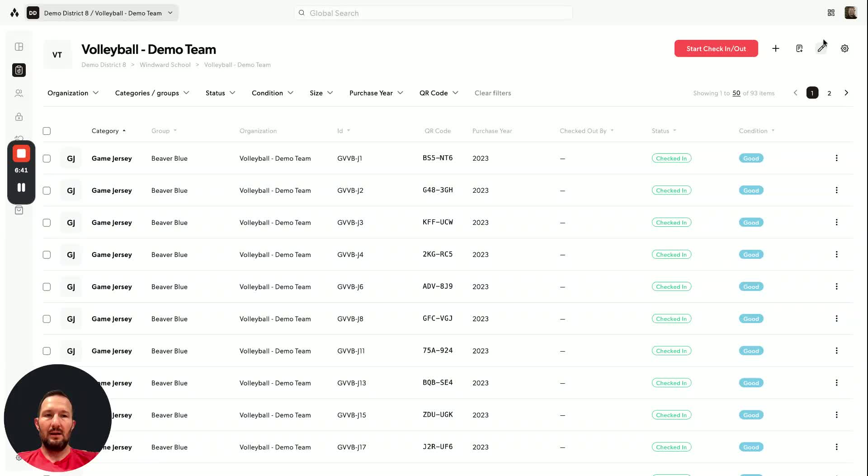The height and width of the screenshot is (476, 868).
Task: Open the user profile avatar
Action: coord(851,13)
